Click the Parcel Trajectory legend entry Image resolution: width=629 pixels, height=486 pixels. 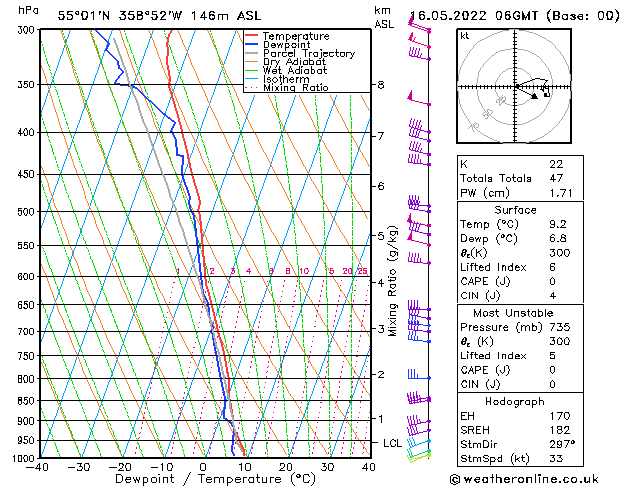(308, 54)
